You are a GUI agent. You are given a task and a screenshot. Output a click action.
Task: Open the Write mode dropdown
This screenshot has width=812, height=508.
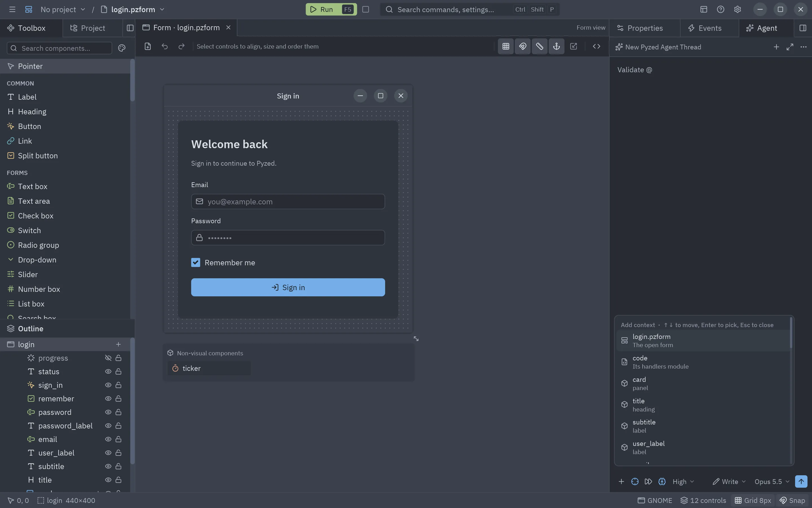729,481
